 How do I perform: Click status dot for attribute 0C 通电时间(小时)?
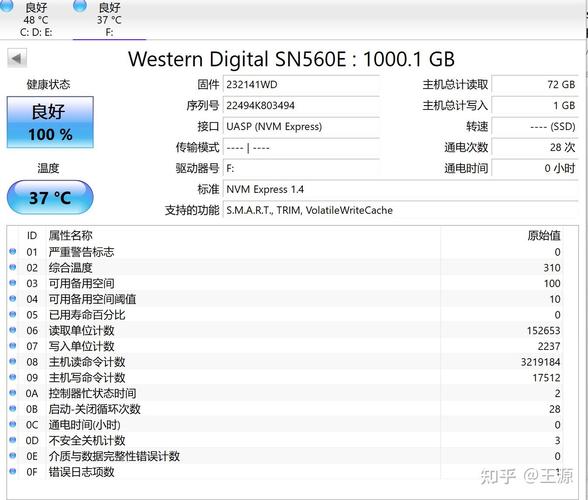tap(13, 424)
